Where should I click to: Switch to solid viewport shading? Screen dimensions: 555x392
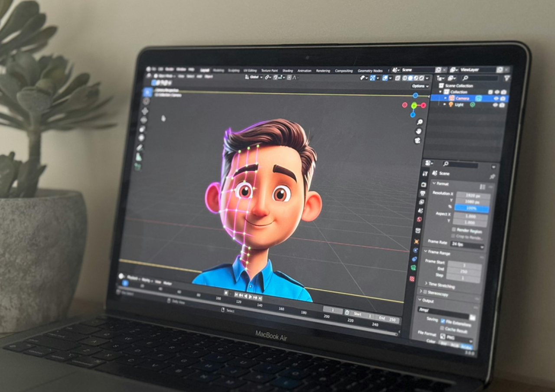(410, 78)
